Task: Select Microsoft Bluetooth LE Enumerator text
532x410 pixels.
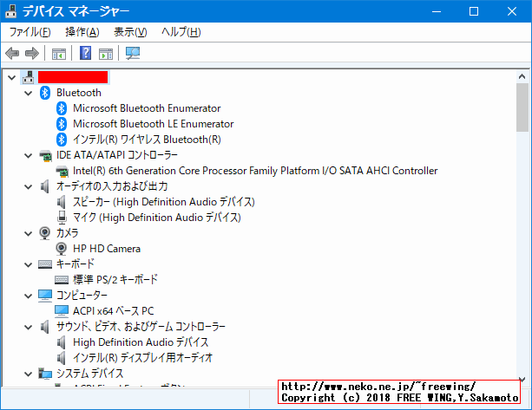Action: tap(154, 124)
